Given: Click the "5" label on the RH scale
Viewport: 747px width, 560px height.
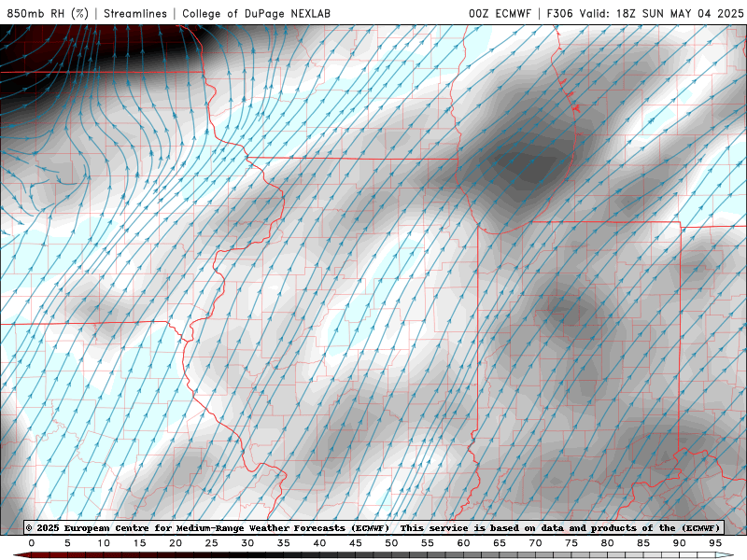Looking at the screenshot, I should [67, 543].
